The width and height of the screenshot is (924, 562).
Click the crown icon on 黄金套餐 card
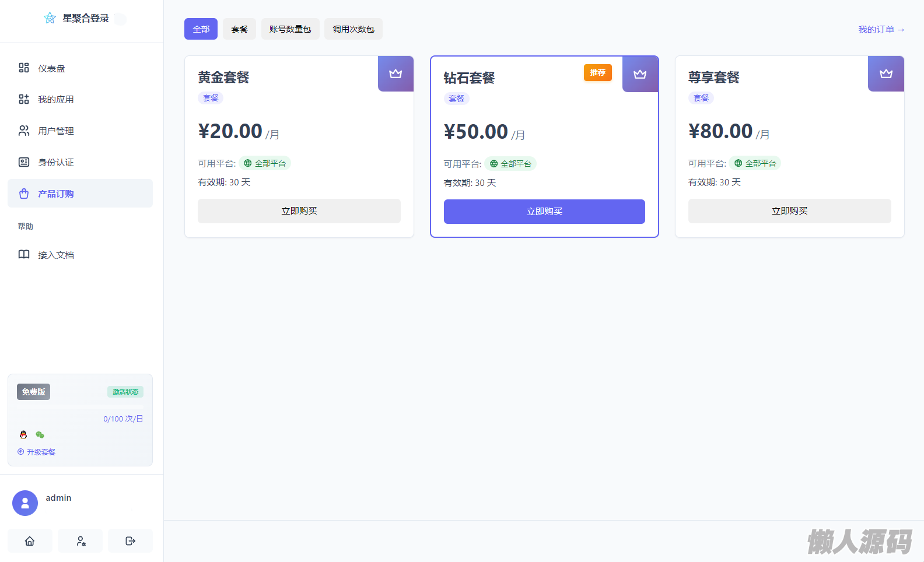click(x=395, y=73)
